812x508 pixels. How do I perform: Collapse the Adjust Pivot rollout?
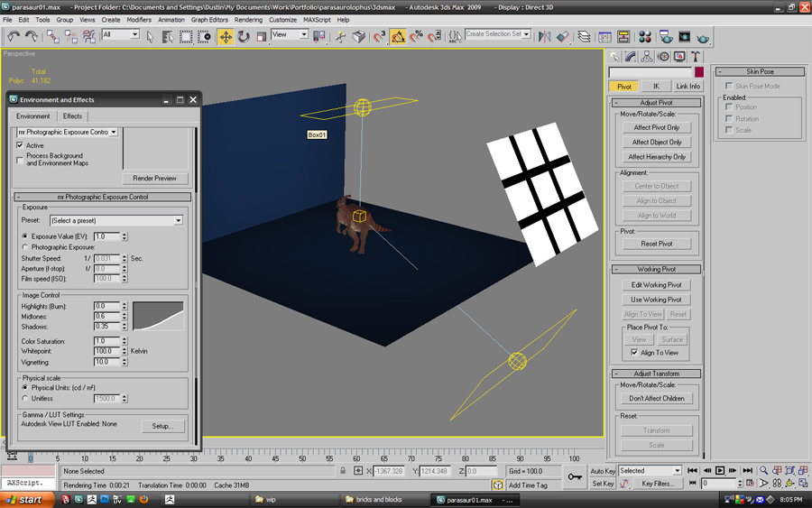click(x=656, y=103)
